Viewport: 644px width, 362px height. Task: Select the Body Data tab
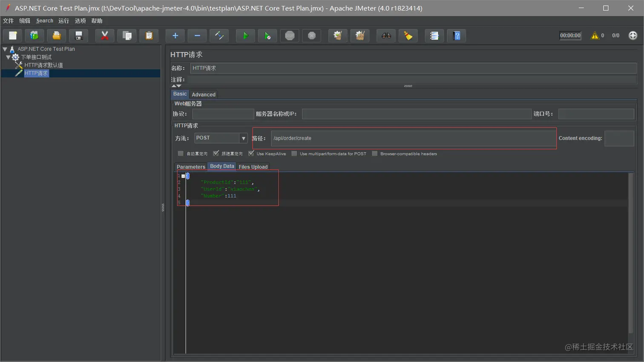pyautogui.click(x=222, y=166)
